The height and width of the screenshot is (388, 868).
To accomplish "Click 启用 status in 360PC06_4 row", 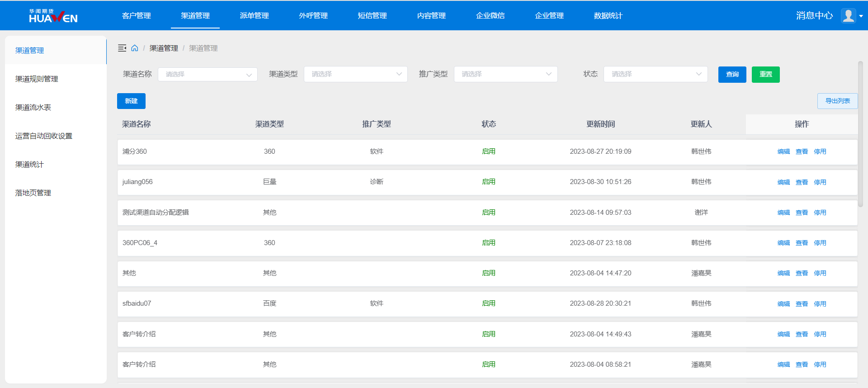I will (x=489, y=243).
